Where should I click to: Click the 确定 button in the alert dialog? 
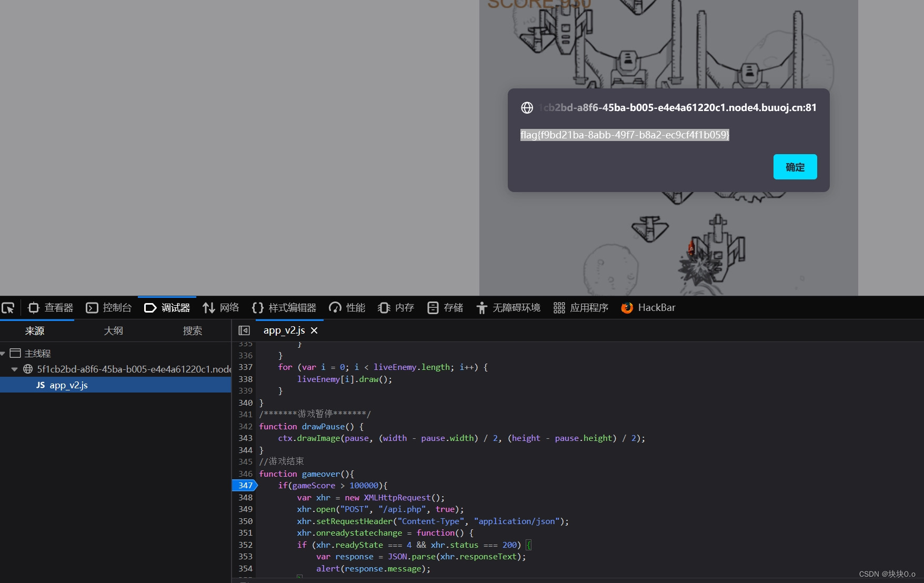[795, 167]
